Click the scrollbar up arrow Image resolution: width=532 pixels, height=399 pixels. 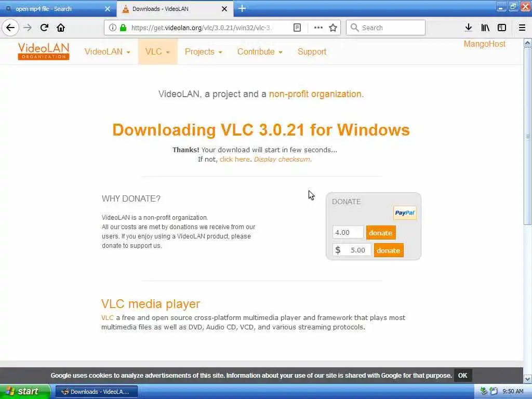528,43
